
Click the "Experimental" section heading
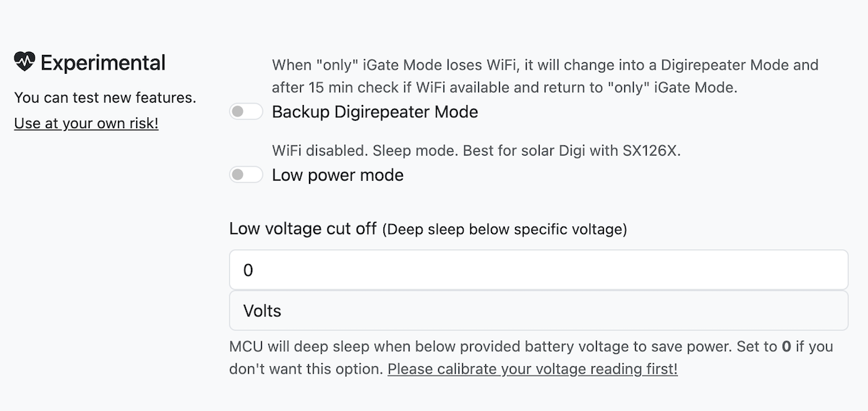[x=103, y=63]
